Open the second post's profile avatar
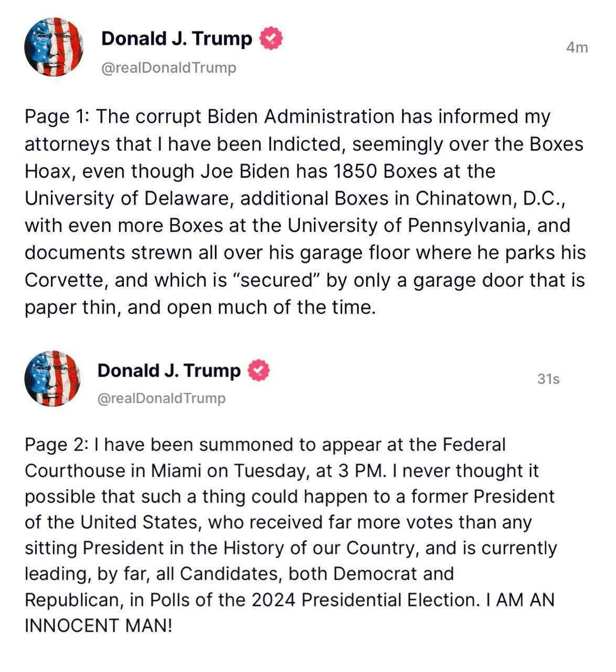616x672 pixels. [x=53, y=379]
